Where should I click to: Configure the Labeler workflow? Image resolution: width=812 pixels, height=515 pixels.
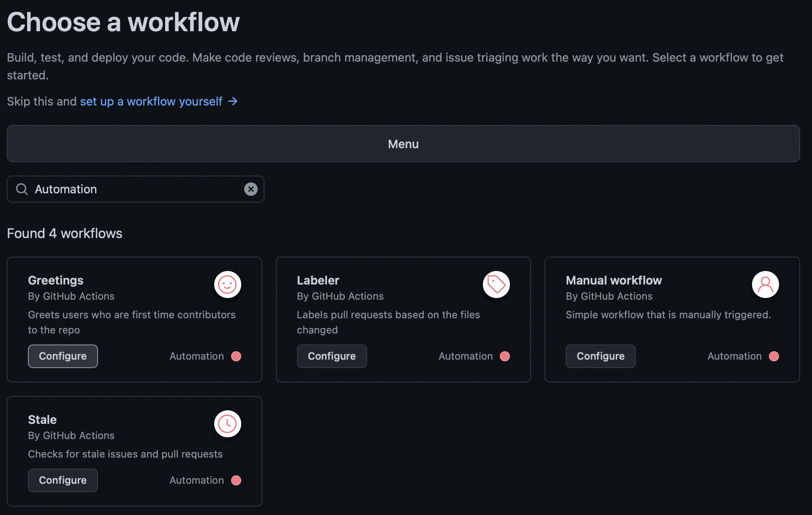[332, 356]
